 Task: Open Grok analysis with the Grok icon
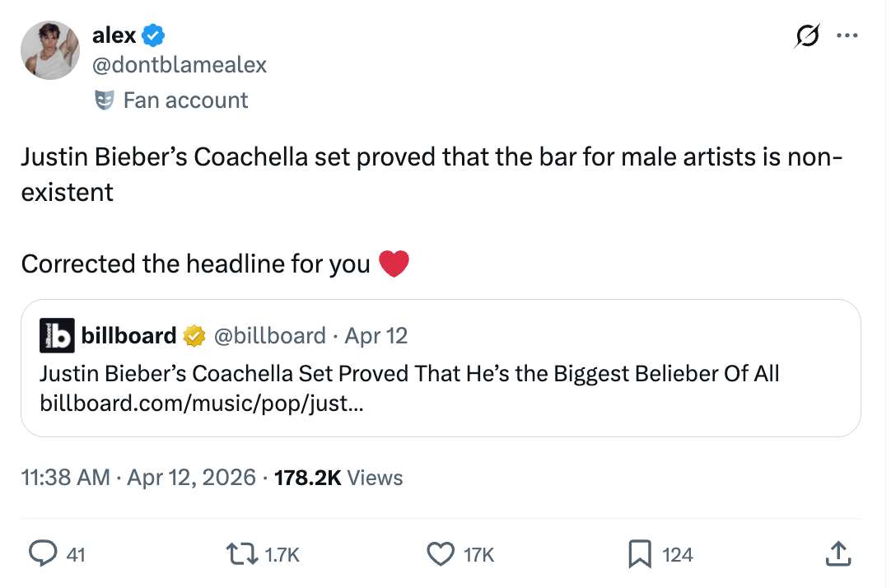[806, 35]
